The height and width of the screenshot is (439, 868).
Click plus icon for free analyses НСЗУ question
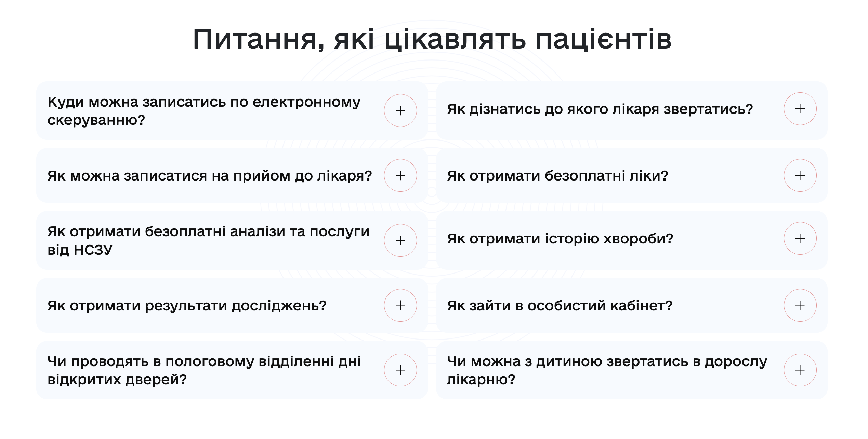pos(400,240)
